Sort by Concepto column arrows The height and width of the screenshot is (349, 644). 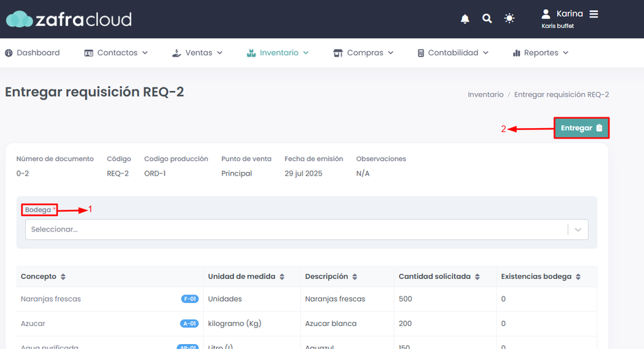coord(63,277)
